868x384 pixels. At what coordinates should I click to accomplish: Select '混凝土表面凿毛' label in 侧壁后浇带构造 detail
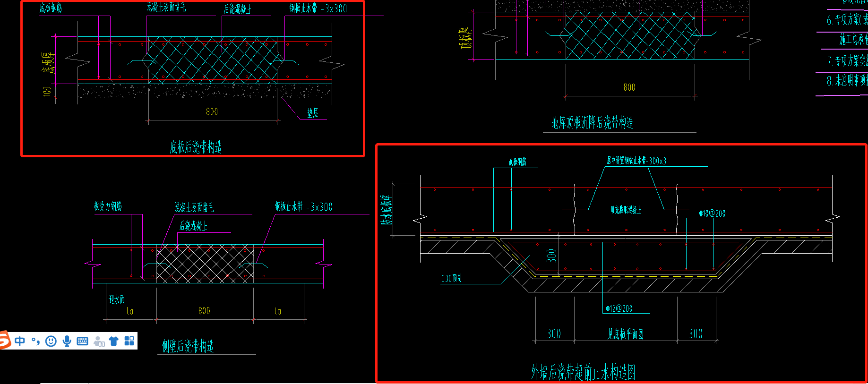point(194,207)
